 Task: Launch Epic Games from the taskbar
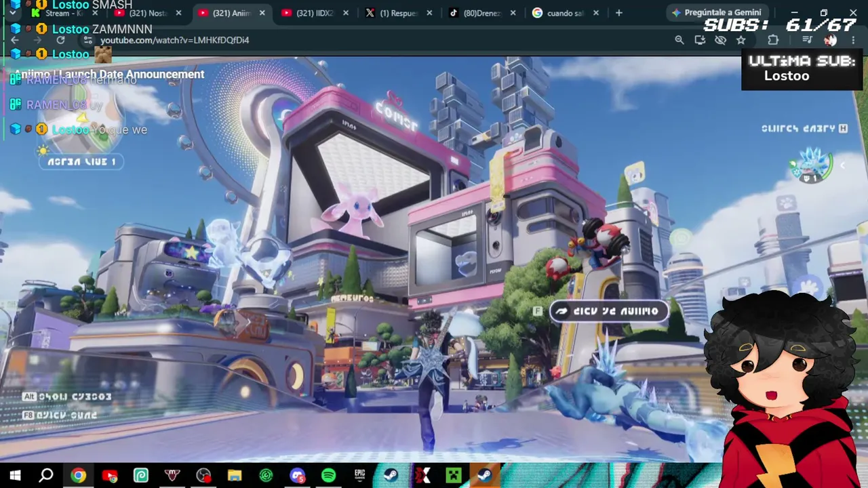tap(359, 476)
